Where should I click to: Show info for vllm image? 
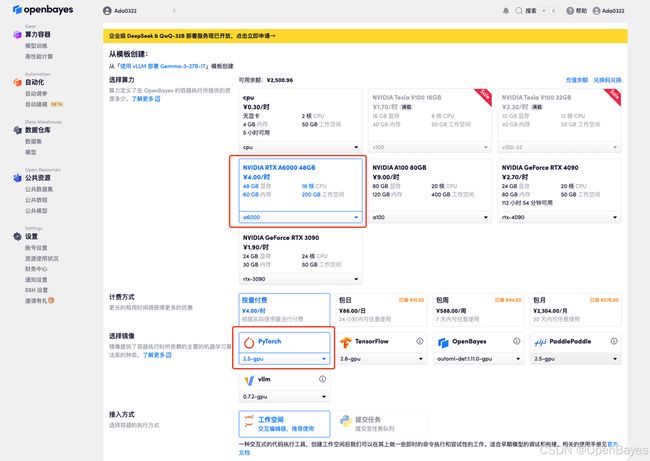coord(322,379)
